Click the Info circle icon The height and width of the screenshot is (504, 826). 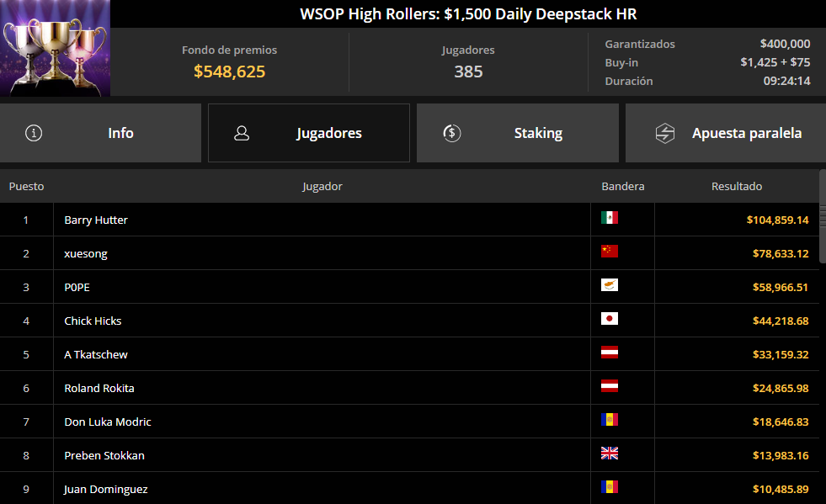[34, 133]
